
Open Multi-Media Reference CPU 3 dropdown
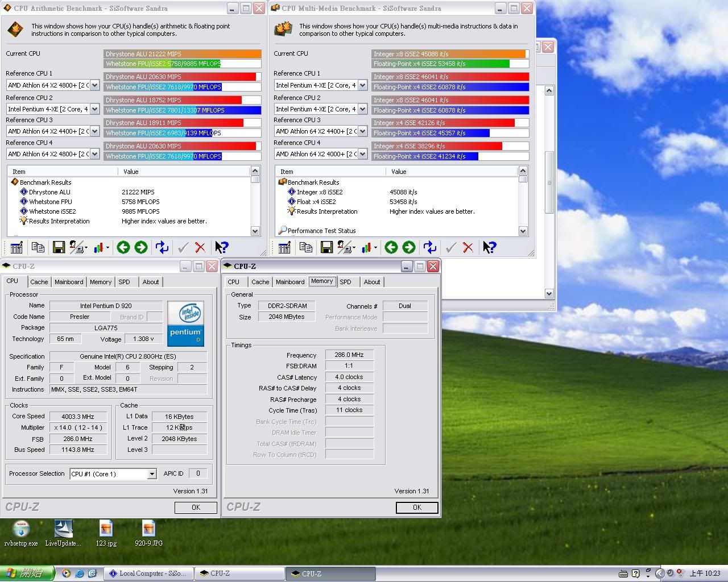(362, 131)
